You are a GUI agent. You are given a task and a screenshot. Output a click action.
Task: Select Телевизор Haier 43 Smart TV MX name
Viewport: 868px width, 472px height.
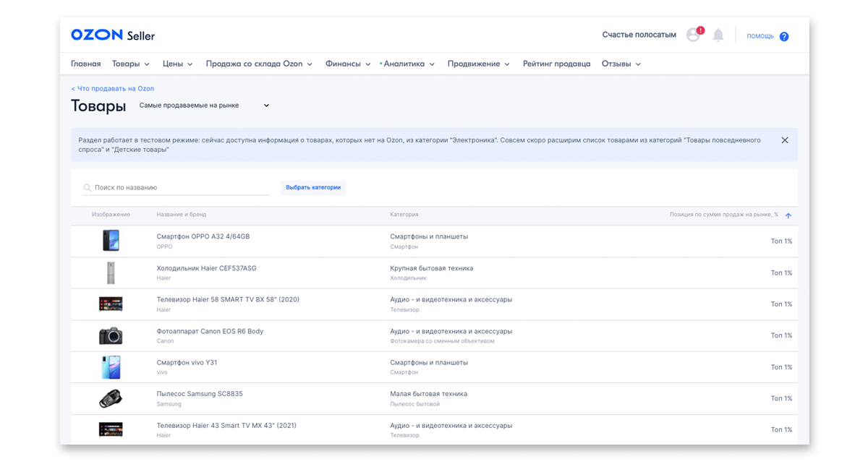coord(227,426)
